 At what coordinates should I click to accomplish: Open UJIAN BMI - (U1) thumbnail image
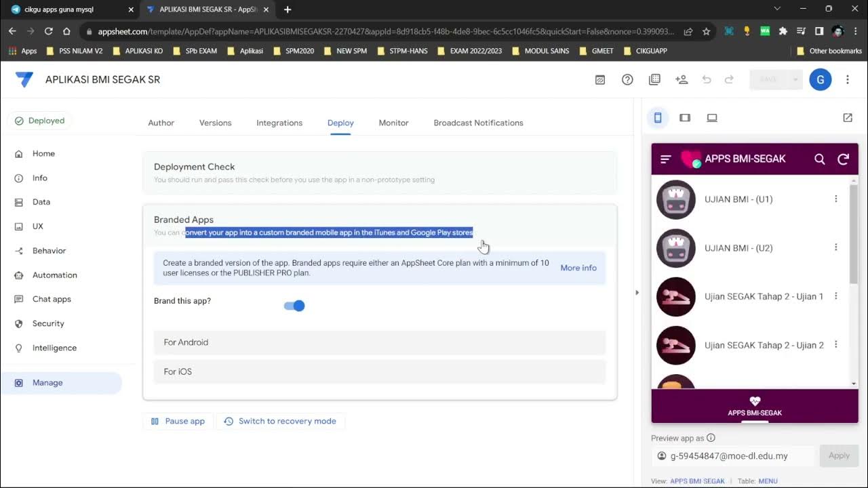676,199
